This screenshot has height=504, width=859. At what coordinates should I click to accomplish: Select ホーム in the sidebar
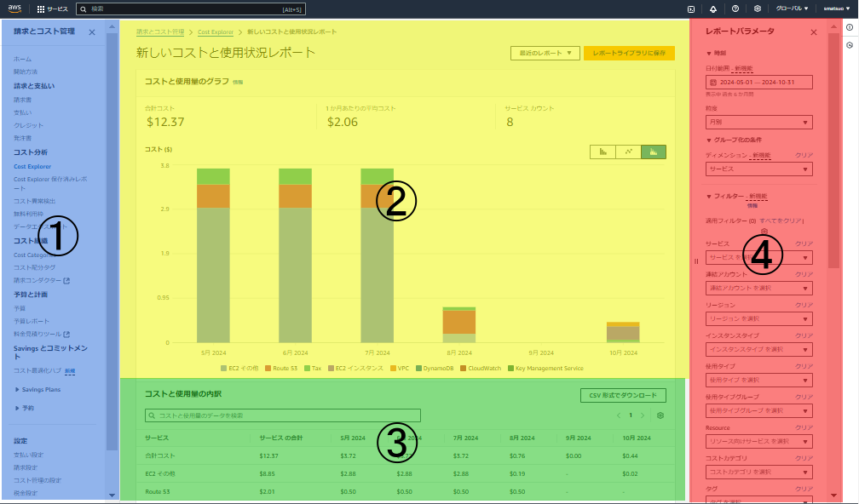click(22, 59)
